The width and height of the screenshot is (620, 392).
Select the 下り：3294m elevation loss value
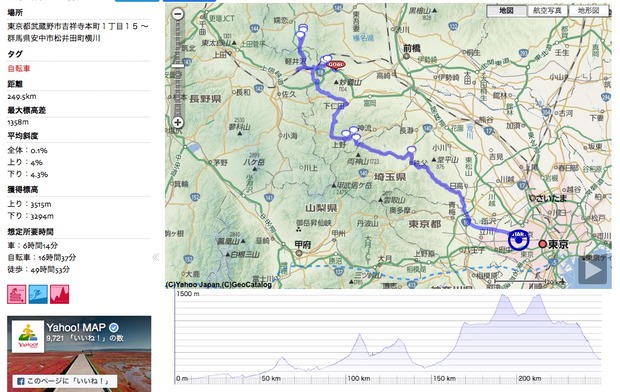pos(31,216)
